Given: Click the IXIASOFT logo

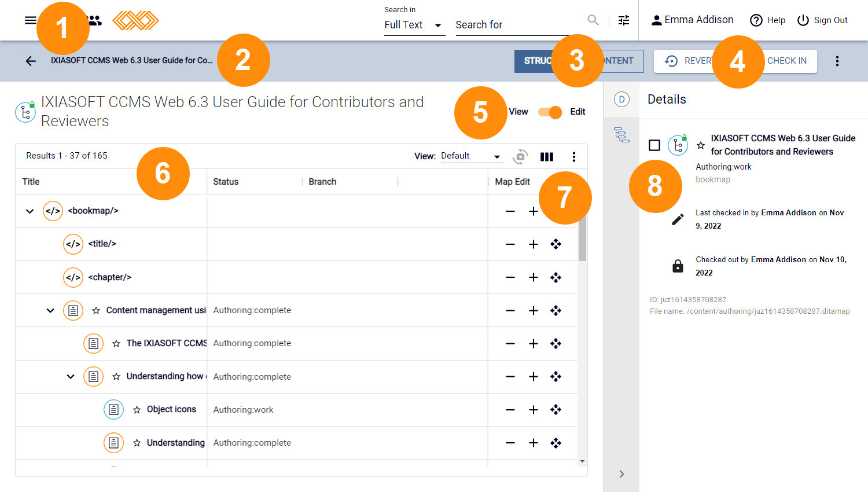Looking at the screenshot, I should [135, 20].
